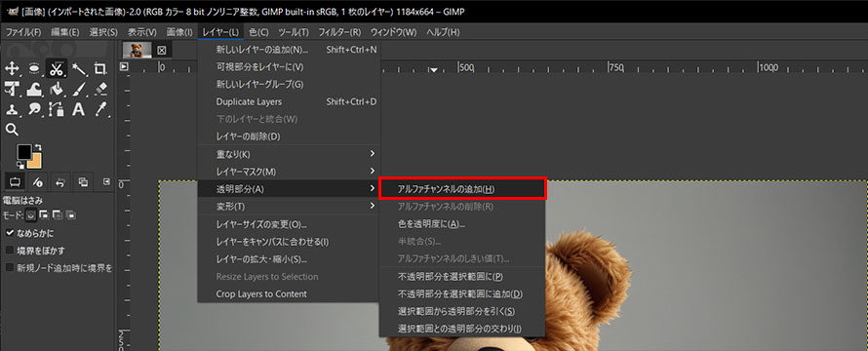The width and height of the screenshot is (868, 351).
Task: Open the ウィンドウ(W) menu
Action: (394, 32)
